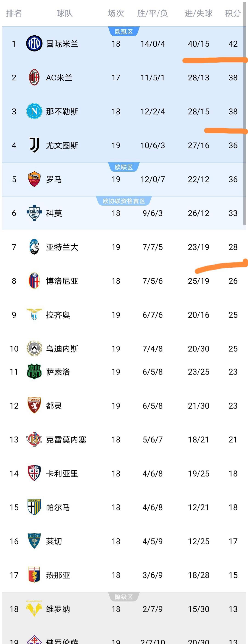Image resolution: width=248 pixels, height=644 pixels.
Task: Open the Atalanta club crest
Action: [34, 247]
